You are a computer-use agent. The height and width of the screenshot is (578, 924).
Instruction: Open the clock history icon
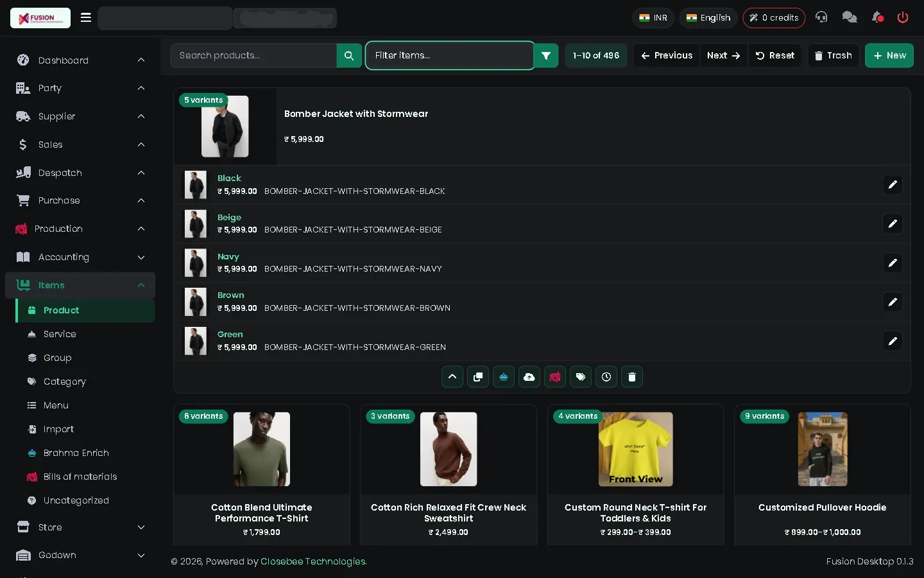tap(606, 377)
